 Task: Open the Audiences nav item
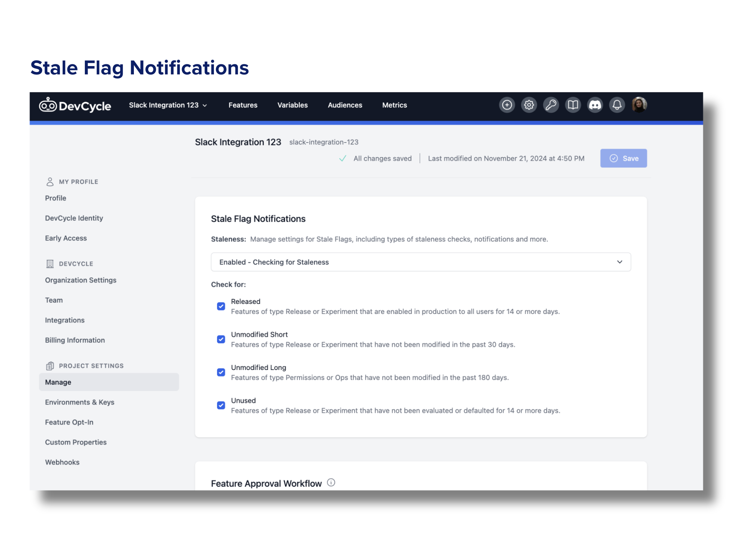345,105
